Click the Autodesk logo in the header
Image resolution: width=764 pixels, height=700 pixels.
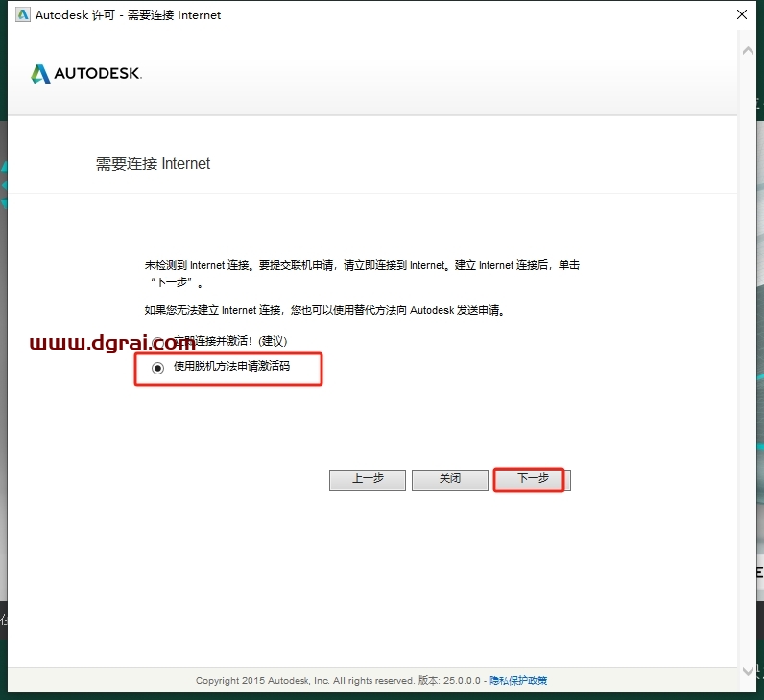[86, 74]
